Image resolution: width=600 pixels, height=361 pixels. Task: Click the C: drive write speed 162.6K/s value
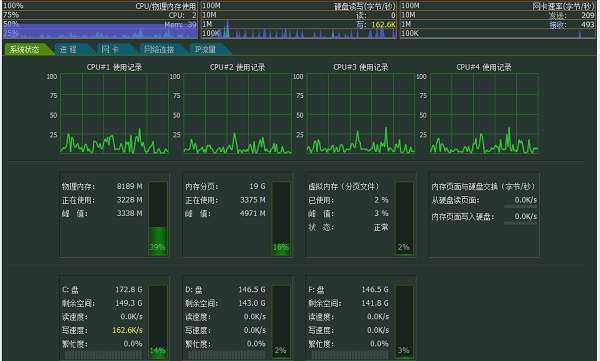[127, 330]
